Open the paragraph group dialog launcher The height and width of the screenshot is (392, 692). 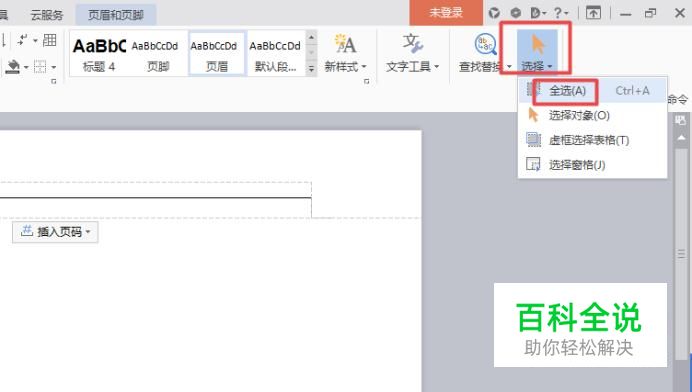(54, 82)
